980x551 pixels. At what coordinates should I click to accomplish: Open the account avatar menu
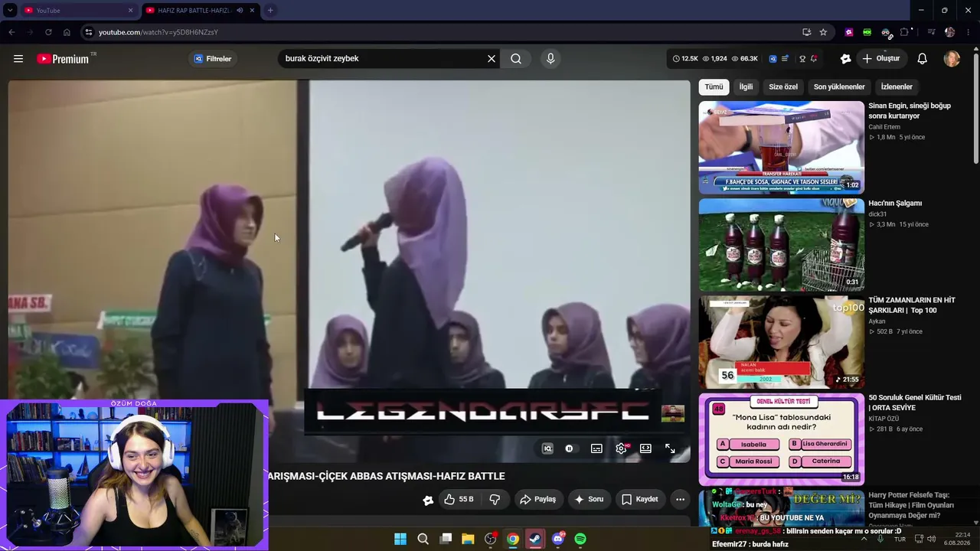(952, 59)
